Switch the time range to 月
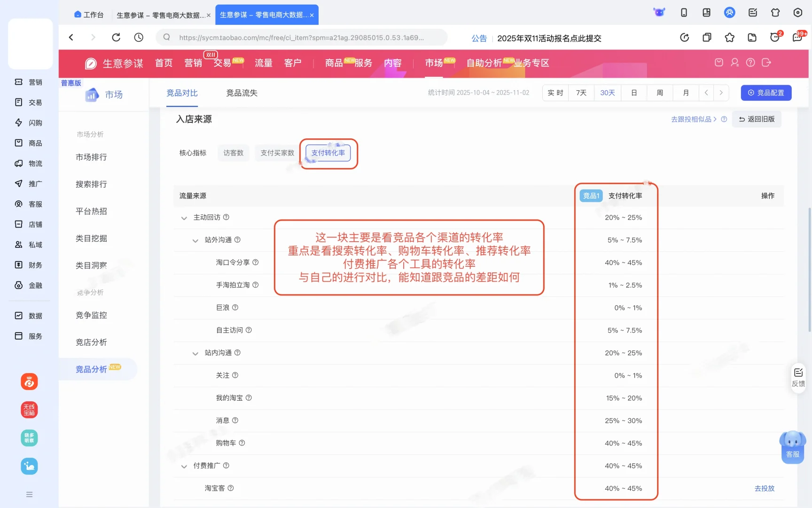The image size is (812, 508). click(686, 93)
